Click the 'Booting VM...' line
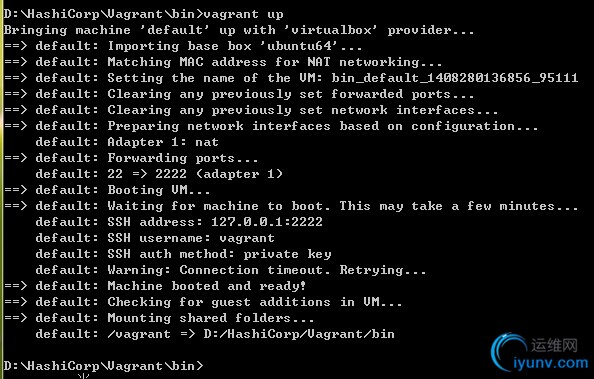The image size is (594, 379). (x=107, y=190)
